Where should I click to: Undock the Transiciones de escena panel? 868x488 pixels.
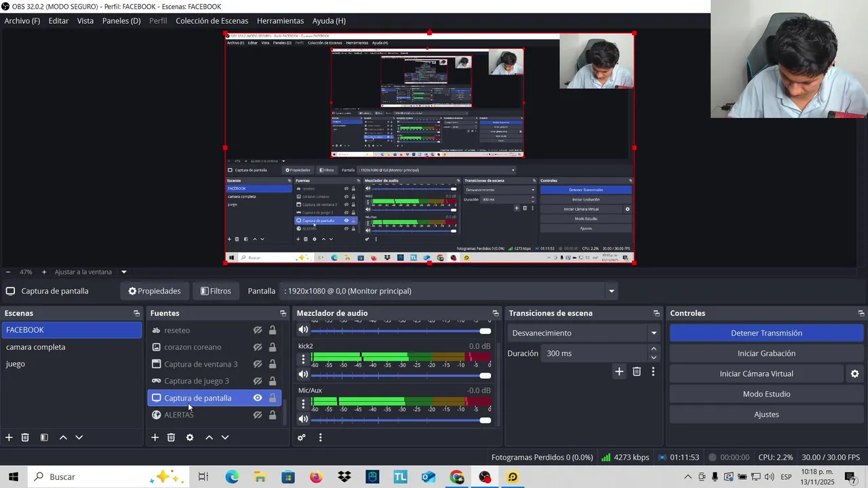click(x=656, y=313)
